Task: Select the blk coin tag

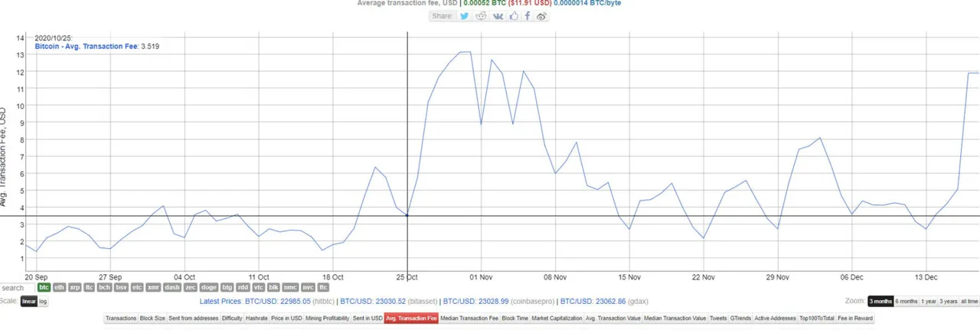Action: point(274,288)
